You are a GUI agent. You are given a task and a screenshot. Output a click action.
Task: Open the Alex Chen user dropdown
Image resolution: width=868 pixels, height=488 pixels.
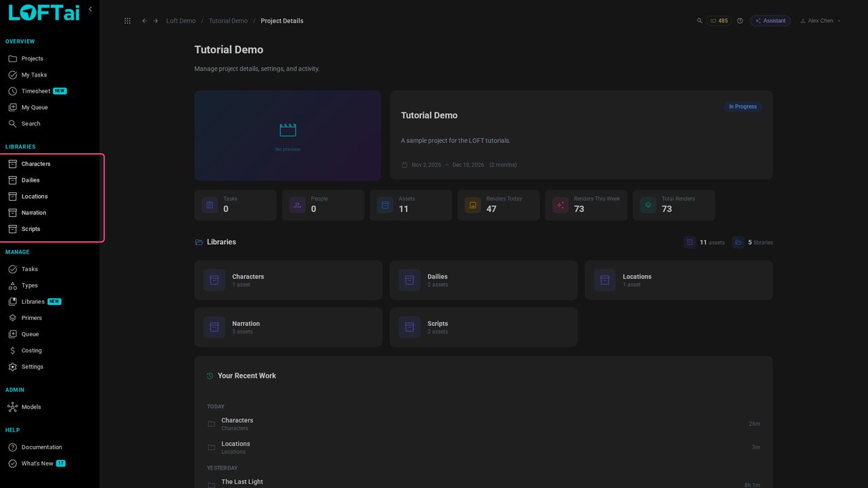[x=821, y=21]
